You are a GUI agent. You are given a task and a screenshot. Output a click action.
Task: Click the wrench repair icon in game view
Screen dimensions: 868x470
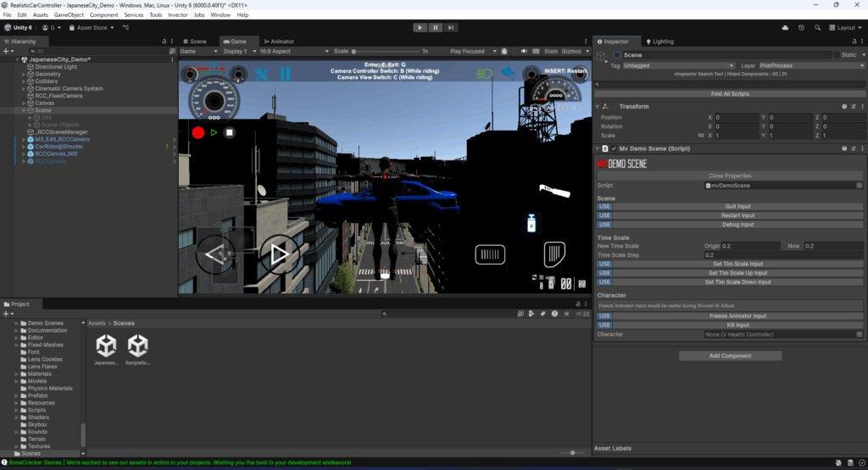pos(261,74)
